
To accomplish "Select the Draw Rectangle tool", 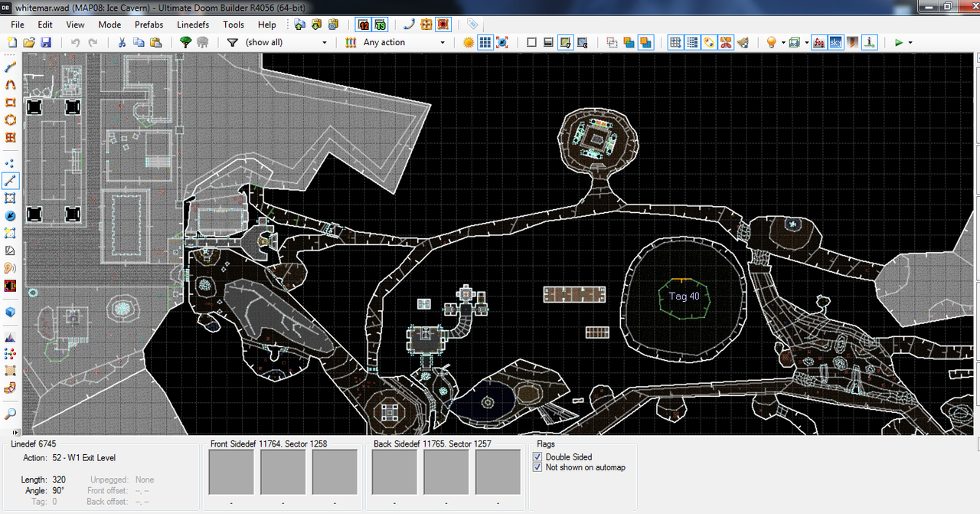I will (x=11, y=103).
